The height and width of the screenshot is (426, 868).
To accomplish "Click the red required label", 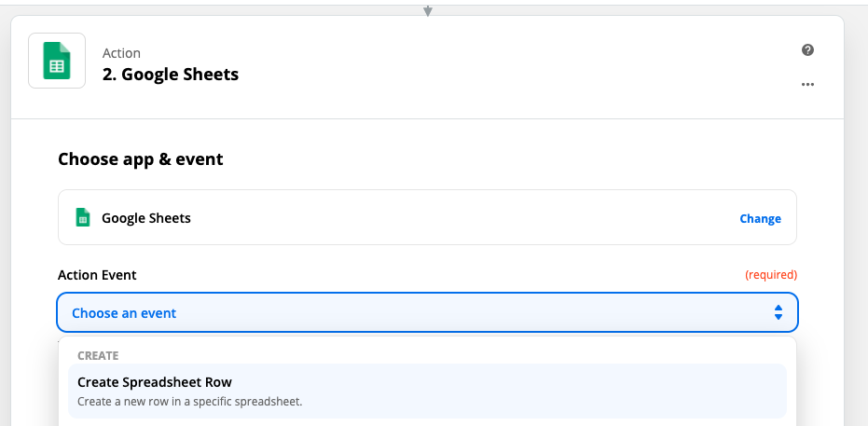I will coord(770,275).
